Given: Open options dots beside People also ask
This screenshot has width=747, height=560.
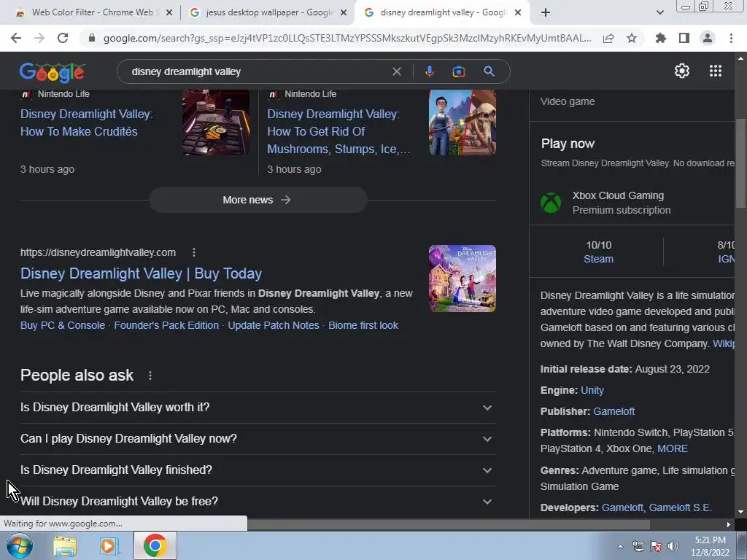Looking at the screenshot, I should pyautogui.click(x=150, y=376).
